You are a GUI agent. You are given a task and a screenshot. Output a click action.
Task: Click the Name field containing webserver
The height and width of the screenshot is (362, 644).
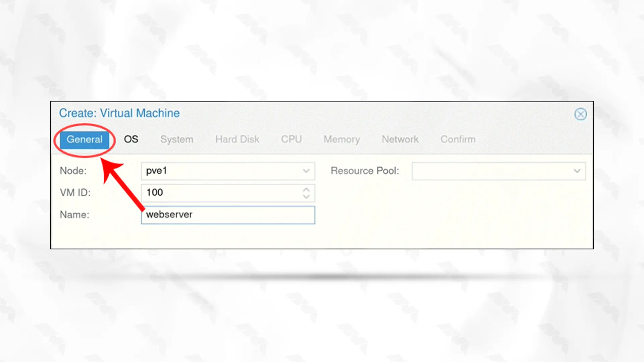tap(228, 215)
